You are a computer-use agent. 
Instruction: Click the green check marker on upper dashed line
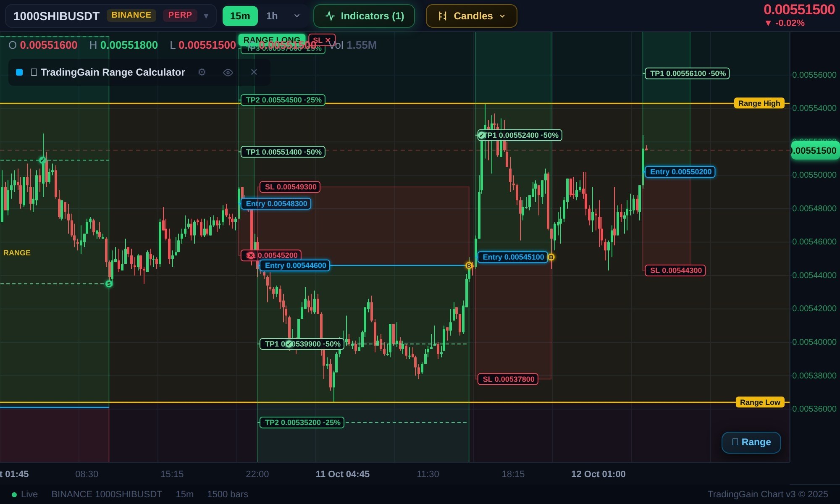(x=42, y=160)
